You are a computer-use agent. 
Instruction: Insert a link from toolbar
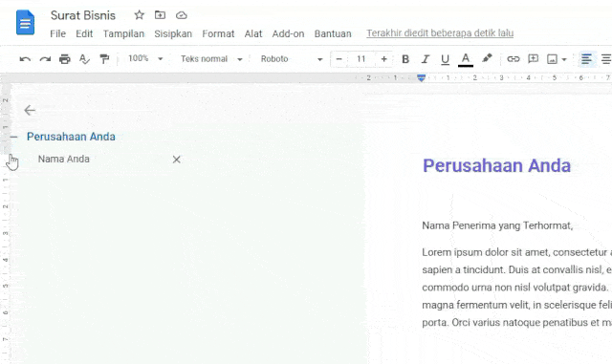[x=513, y=59]
